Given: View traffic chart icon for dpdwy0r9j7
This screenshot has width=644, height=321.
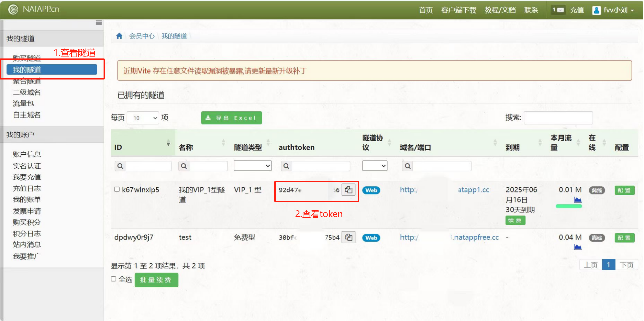Looking at the screenshot, I should coord(578,247).
